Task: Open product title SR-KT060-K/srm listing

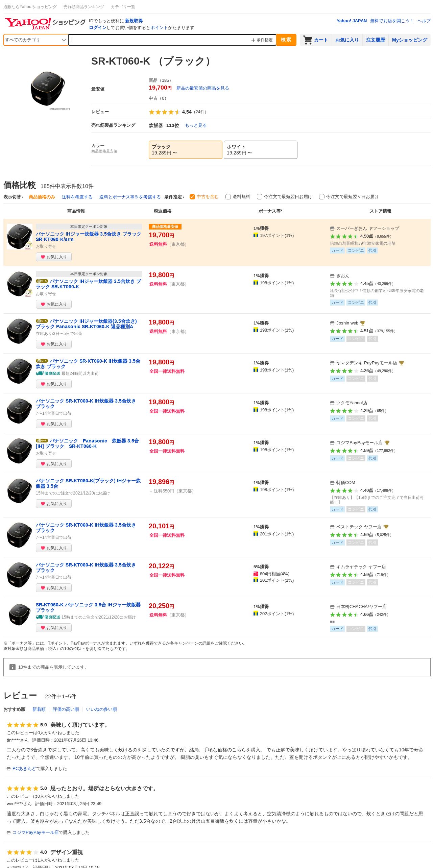Action: click(x=89, y=237)
